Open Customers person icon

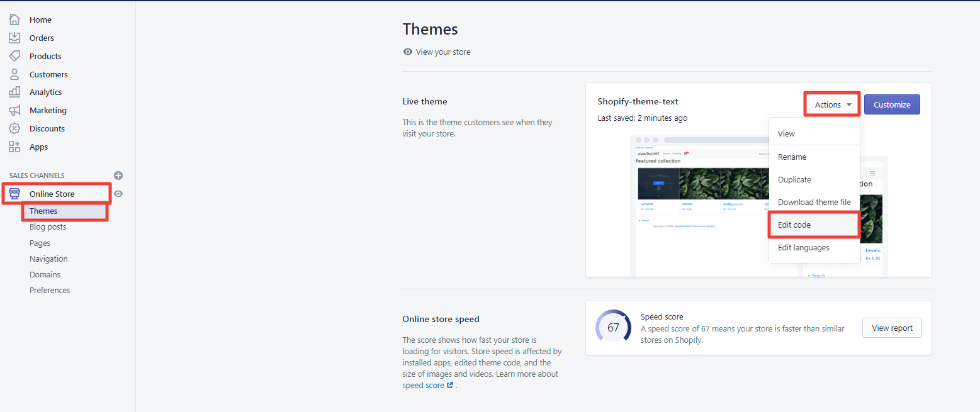tap(14, 74)
